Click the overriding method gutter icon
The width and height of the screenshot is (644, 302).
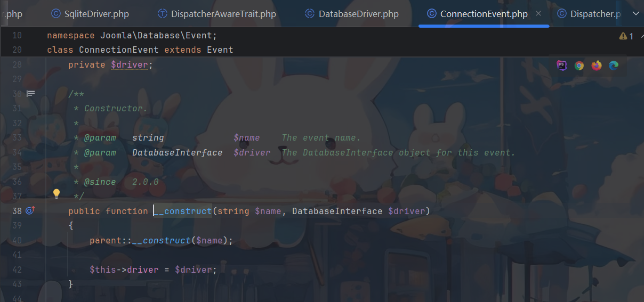click(30, 211)
